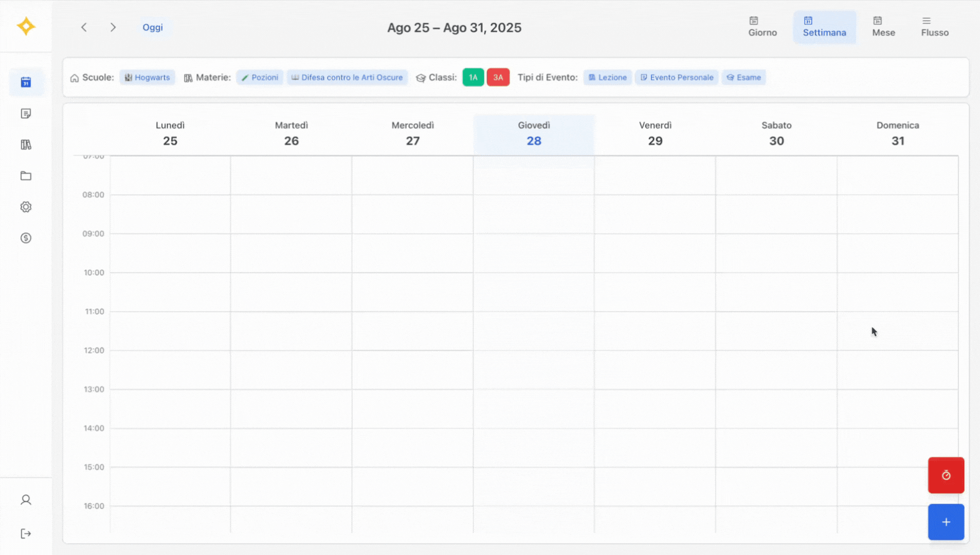Open the notes icon in sidebar

pos(26,114)
